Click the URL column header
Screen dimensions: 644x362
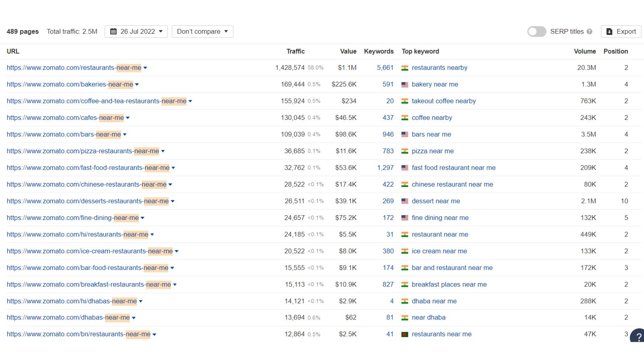coord(13,51)
